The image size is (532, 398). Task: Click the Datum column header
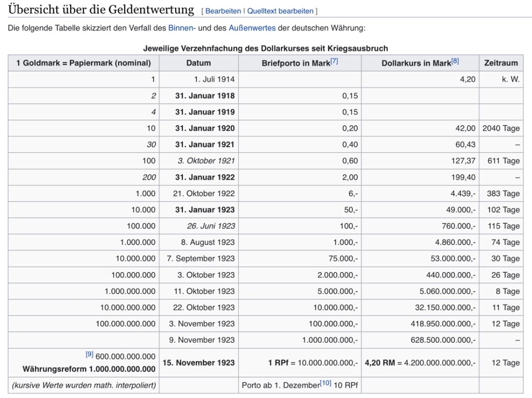(x=198, y=63)
